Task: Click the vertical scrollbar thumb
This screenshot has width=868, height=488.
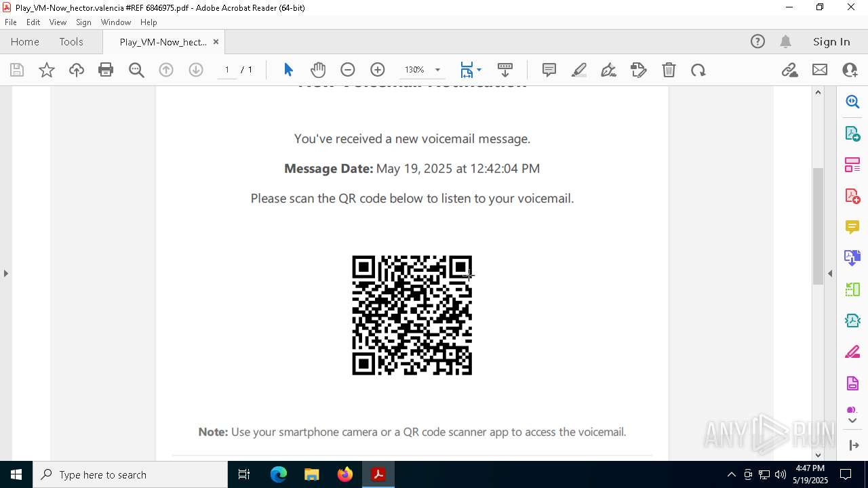Action: coord(818,226)
